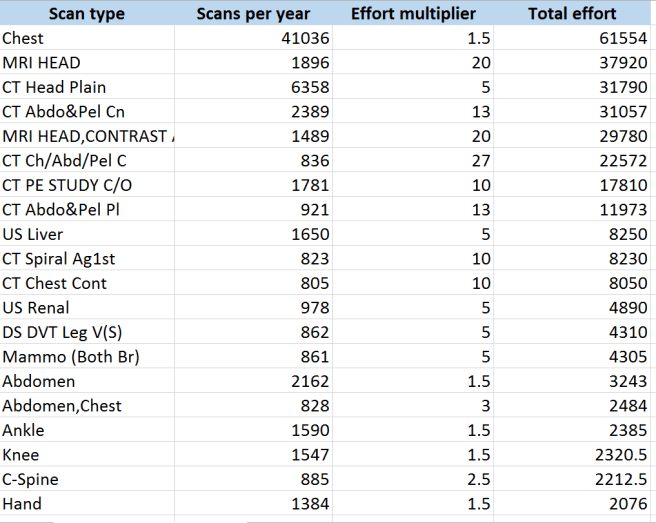This screenshot has width=656, height=523.
Task: Select the "Scans per year" header cell
Action: click(253, 14)
